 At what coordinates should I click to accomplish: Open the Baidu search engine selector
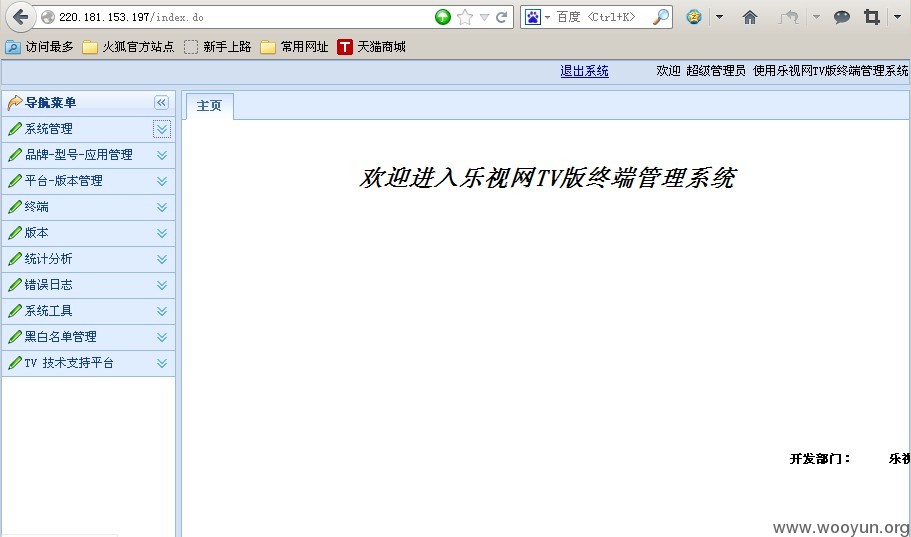[537, 17]
